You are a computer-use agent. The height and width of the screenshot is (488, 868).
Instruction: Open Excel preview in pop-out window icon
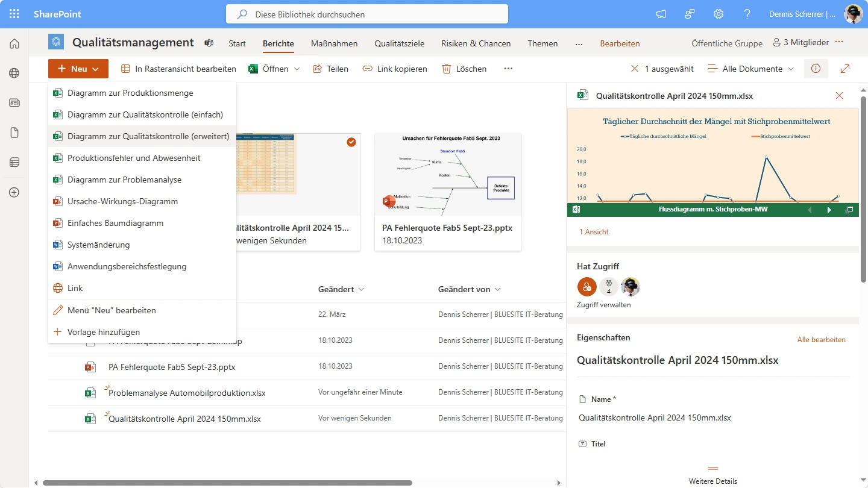[x=849, y=210]
